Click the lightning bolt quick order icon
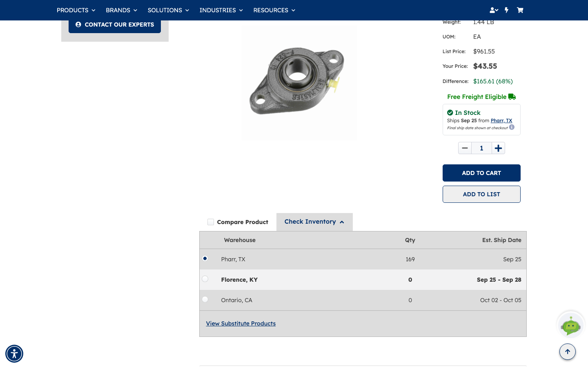The image size is (588, 368). 507,10
